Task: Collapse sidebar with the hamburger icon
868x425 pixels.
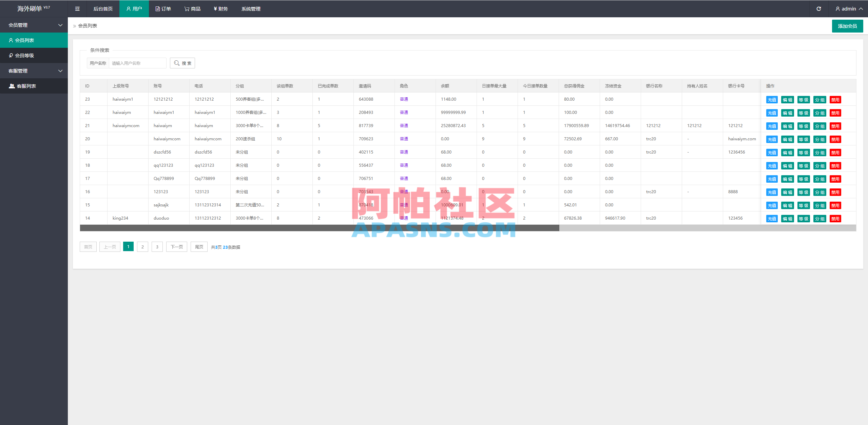Action: point(77,9)
